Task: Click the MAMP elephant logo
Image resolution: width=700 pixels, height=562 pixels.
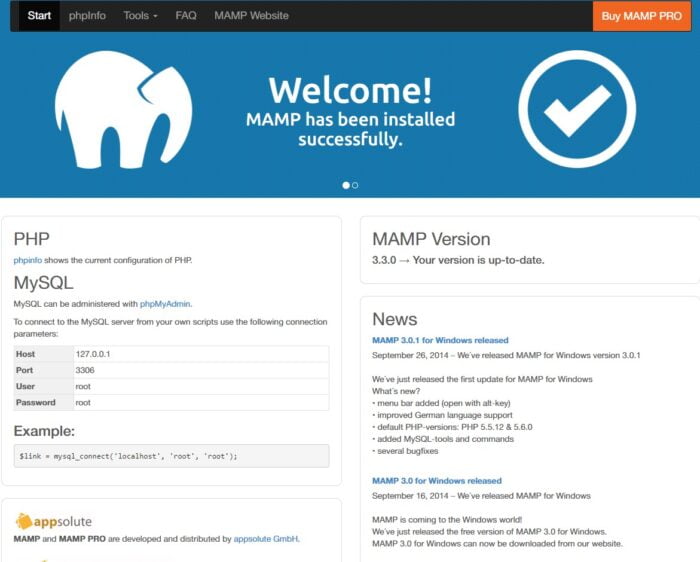Action: click(x=123, y=110)
